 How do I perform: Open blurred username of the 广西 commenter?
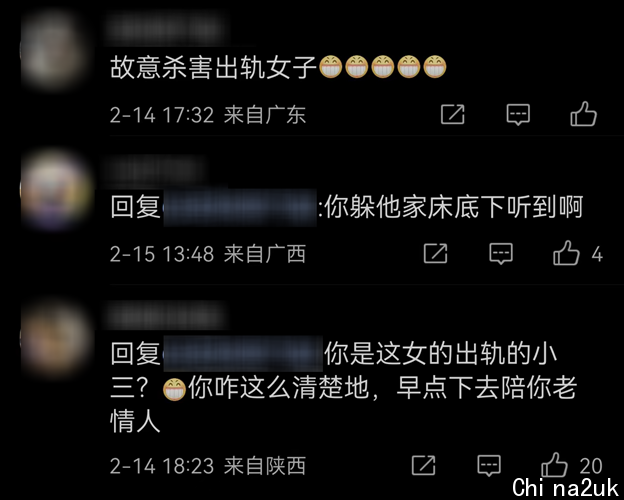pyautogui.click(x=155, y=170)
